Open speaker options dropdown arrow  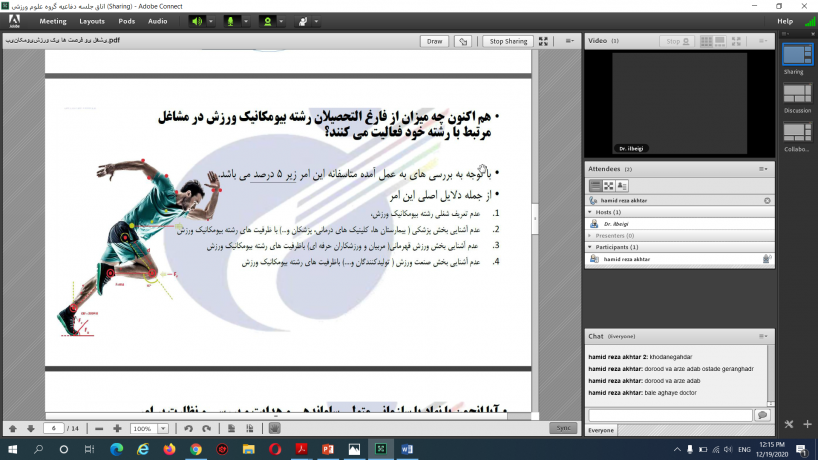click(x=211, y=21)
